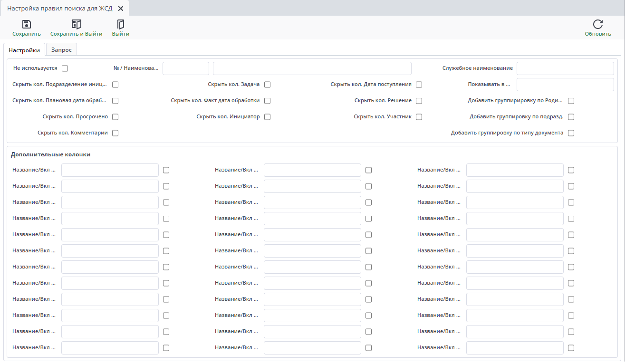Switch to the Запрос tab
The image size is (625, 364).
pyautogui.click(x=61, y=50)
